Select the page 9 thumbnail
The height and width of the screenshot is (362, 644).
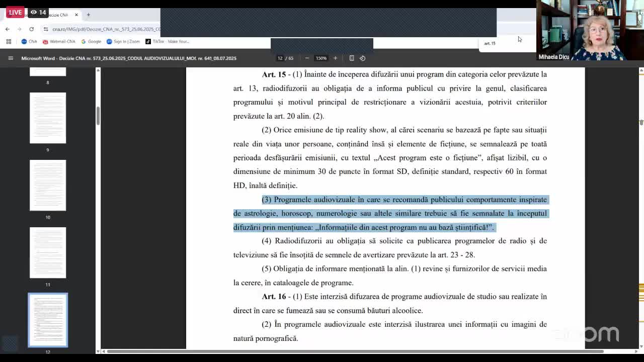(x=48, y=118)
